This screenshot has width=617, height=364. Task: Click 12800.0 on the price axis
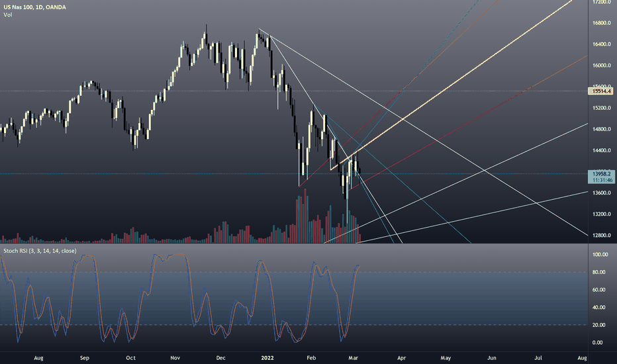click(x=602, y=236)
